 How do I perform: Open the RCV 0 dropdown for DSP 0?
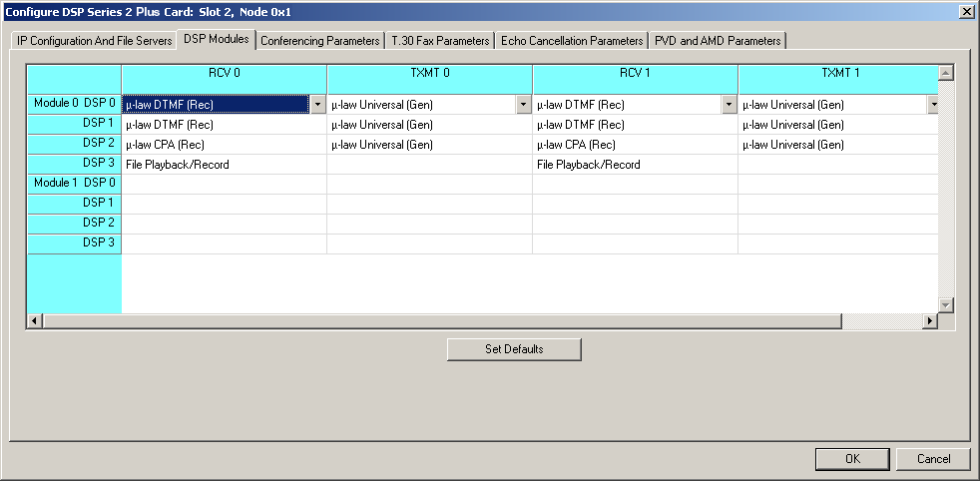(x=317, y=104)
